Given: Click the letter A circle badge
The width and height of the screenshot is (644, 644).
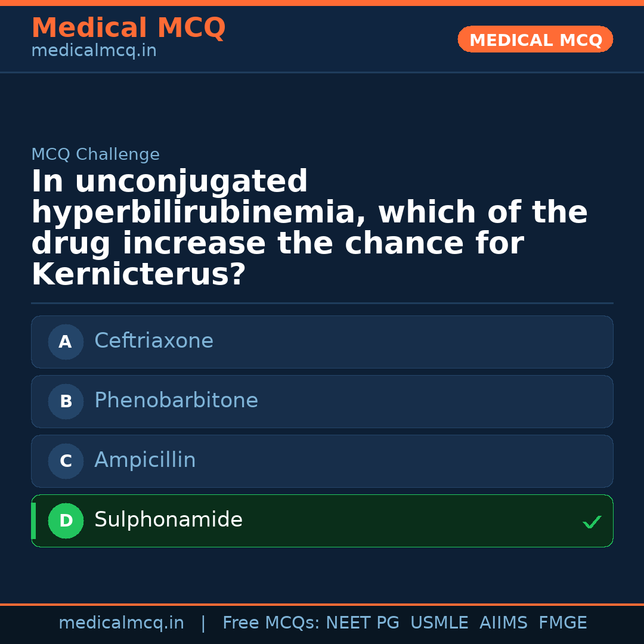Looking at the screenshot, I should pos(66,342).
